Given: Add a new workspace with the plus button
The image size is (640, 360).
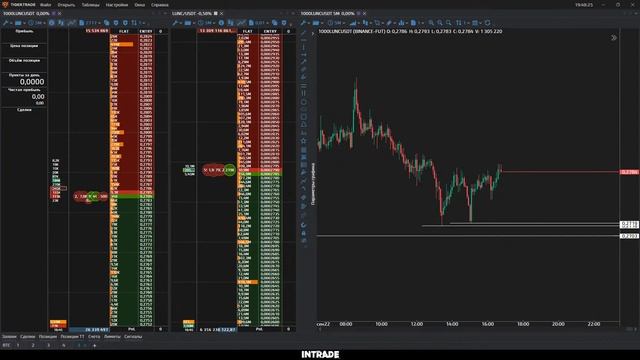Looking at the screenshot, I should coord(94,346).
